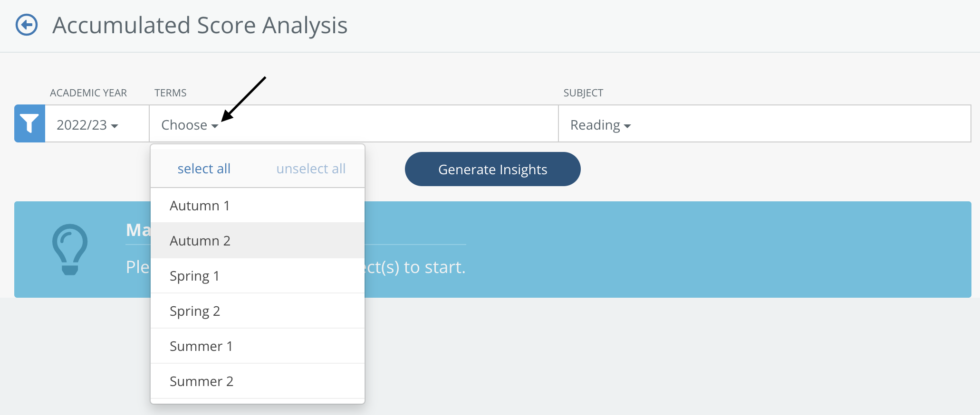Expand the Choose terms dropdown
The height and width of the screenshot is (415, 980).
click(190, 125)
